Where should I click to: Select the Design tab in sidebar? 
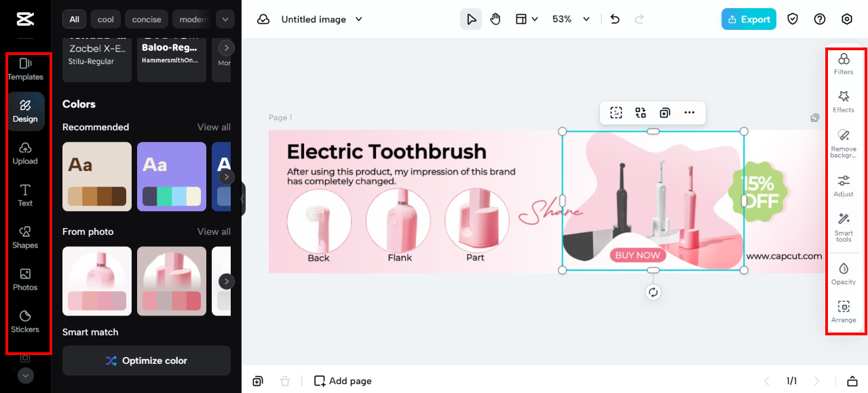(x=25, y=111)
